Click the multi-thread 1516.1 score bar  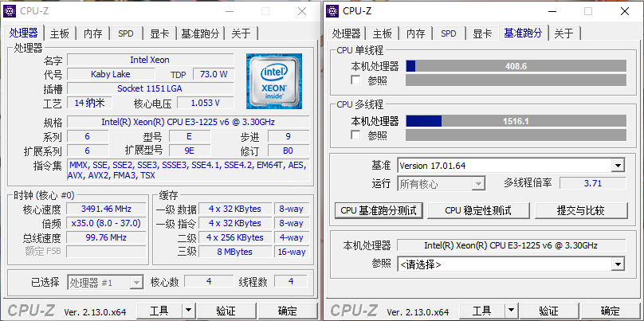pyautogui.click(x=516, y=121)
